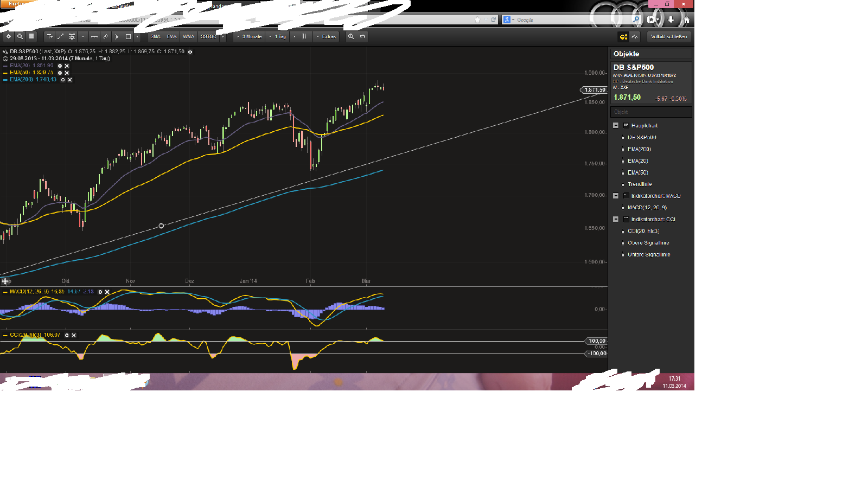Click the crosshair move handle at chart corner

pos(5,281)
